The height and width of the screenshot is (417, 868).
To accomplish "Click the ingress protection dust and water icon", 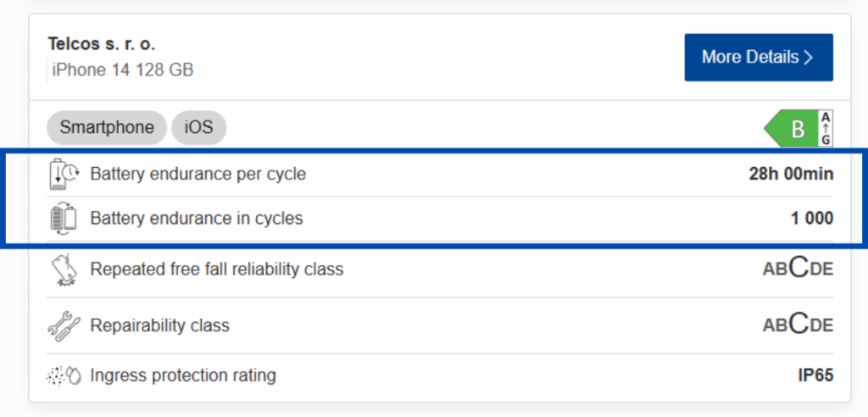I will (64, 375).
